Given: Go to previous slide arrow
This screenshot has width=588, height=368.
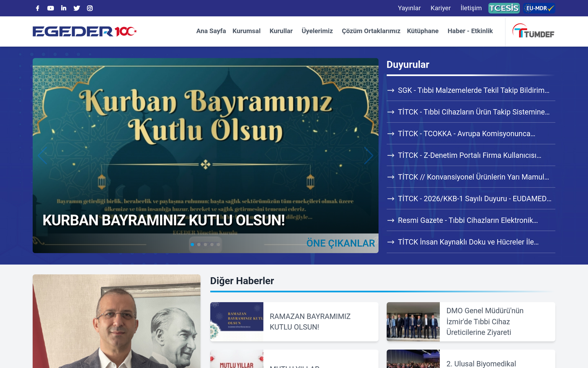Looking at the screenshot, I should (42, 155).
